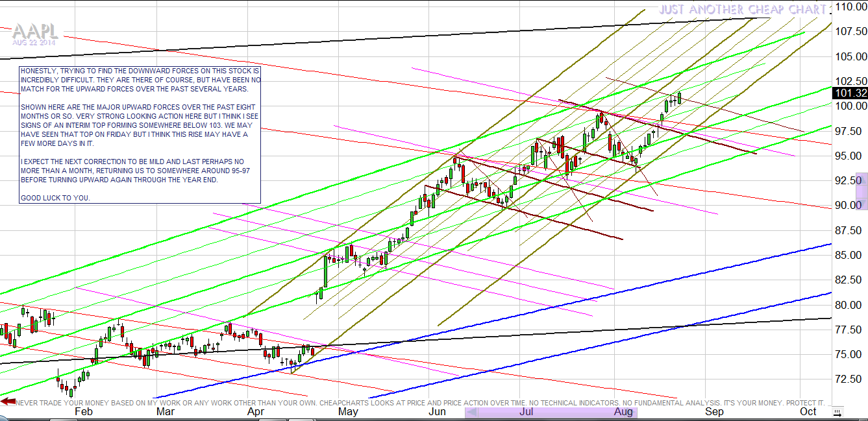Click the Sep label on time axis
868x421 pixels.
click(714, 411)
